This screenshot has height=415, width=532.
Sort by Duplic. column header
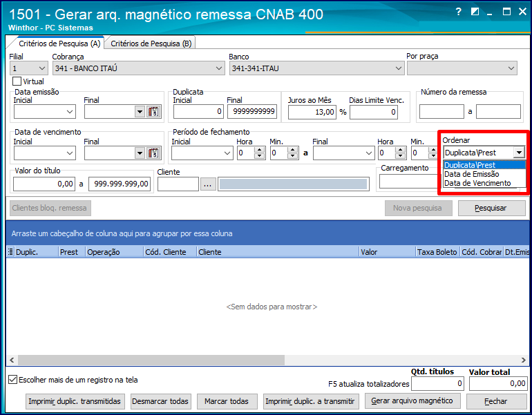coord(36,252)
